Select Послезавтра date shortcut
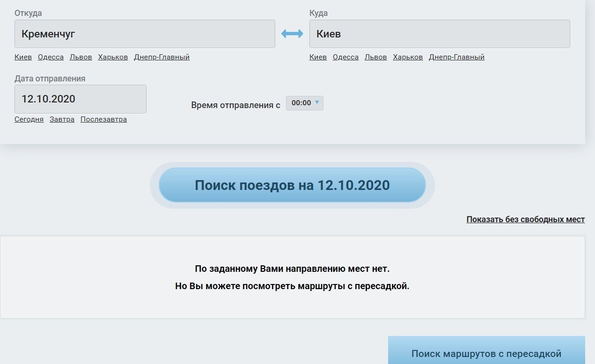595x364 pixels. 103,119
